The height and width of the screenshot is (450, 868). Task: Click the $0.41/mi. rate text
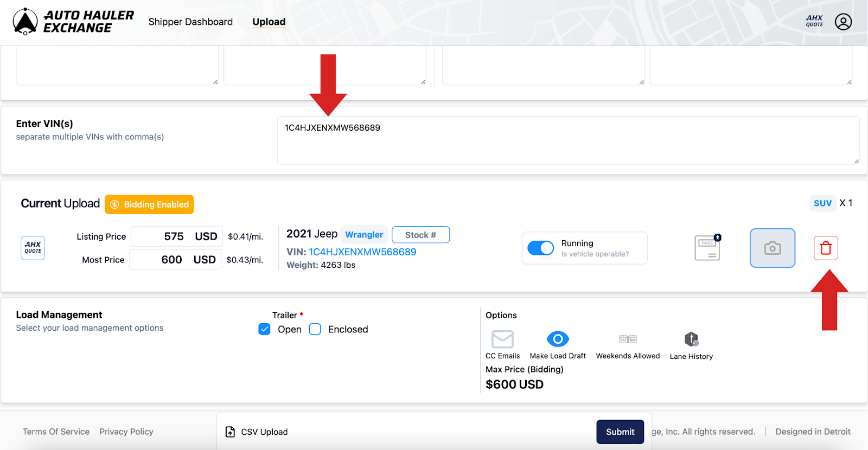click(x=245, y=236)
